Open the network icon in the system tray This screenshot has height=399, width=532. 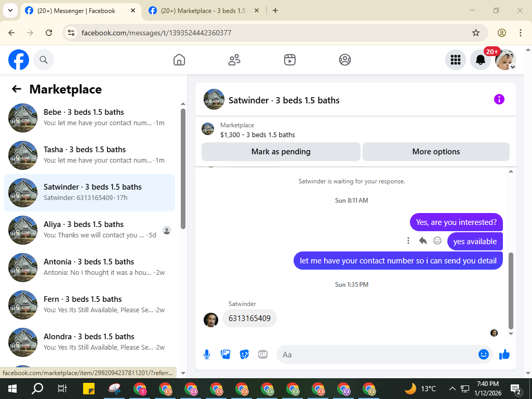[x=464, y=389]
